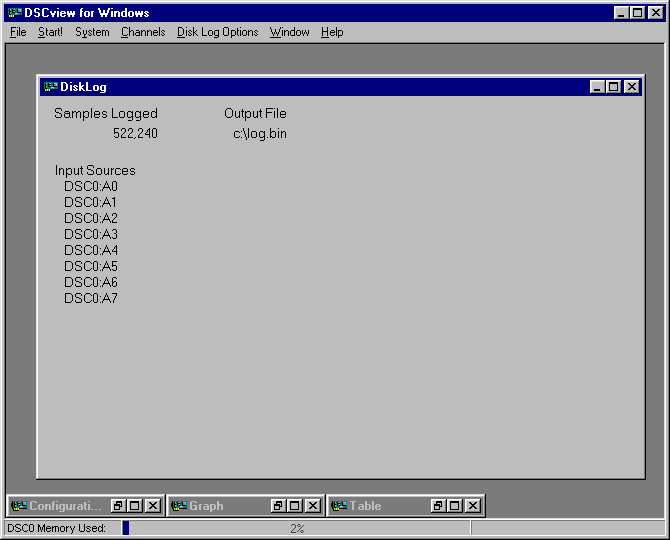This screenshot has width=670, height=540.
Task: Click the 522,240 samples logged value
Action: click(135, 133)
